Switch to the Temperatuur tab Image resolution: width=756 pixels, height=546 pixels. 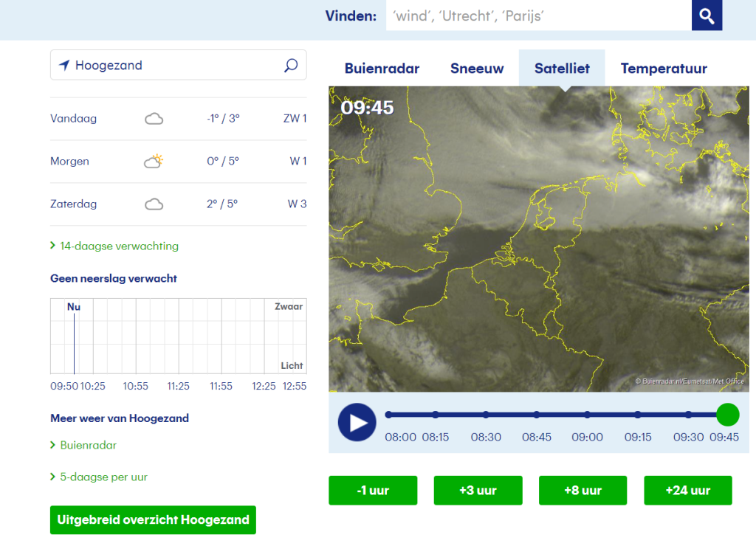(664, 69)
